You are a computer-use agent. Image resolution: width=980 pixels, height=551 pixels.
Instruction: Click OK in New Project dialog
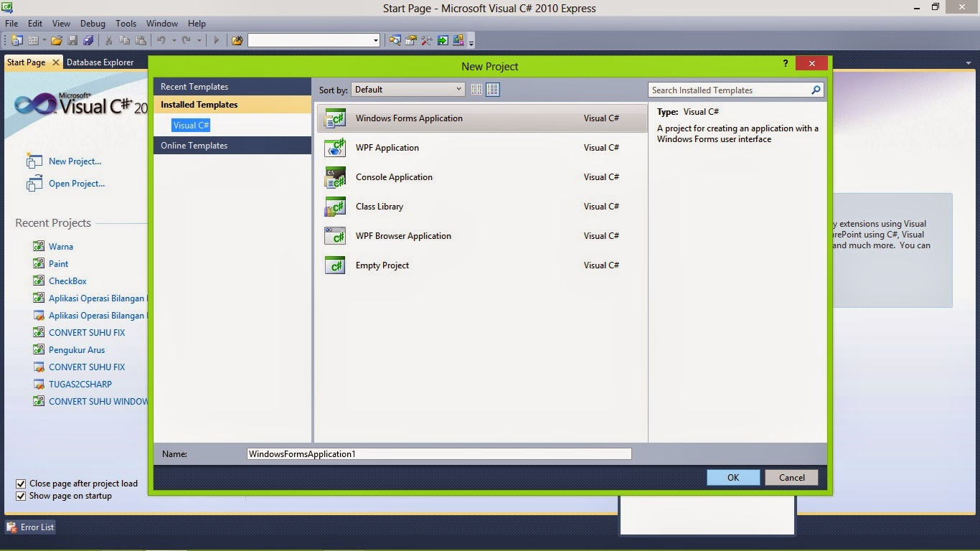(x=733, y=477)
